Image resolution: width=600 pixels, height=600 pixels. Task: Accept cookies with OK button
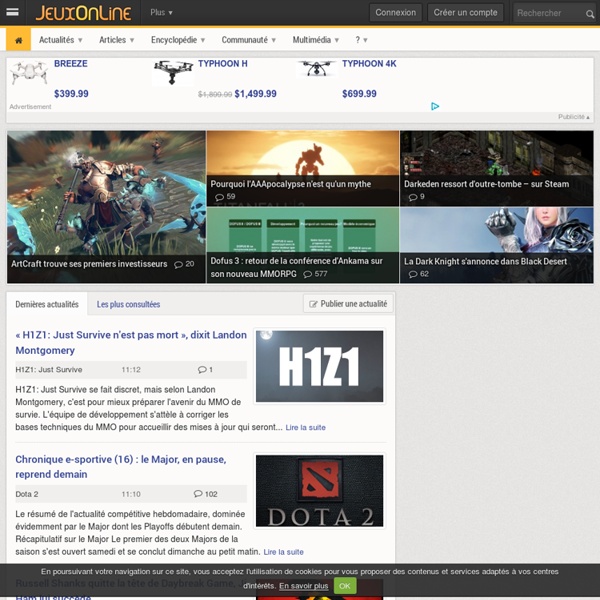(345, 586)
